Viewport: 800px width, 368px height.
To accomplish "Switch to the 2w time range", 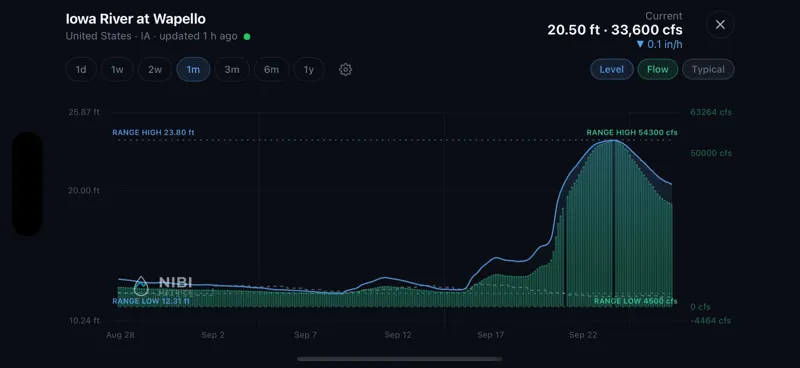I will (x=155, y=69).
